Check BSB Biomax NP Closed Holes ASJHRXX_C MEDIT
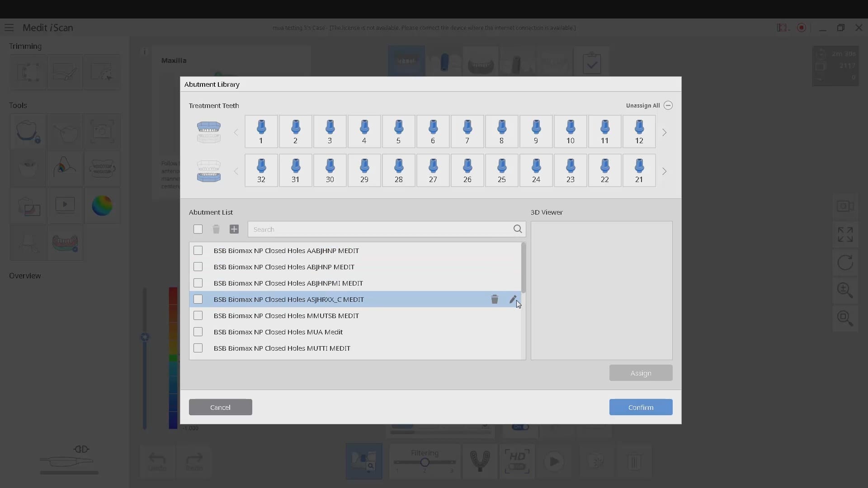 coord(198,299)
